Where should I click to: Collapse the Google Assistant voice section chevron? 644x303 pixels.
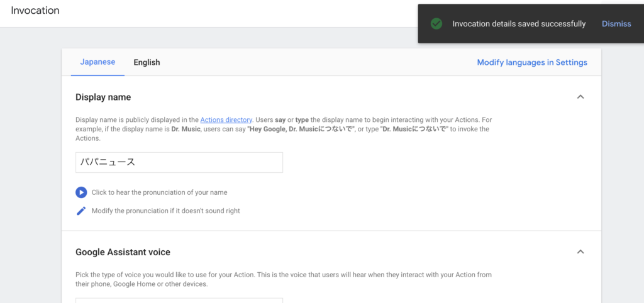pos(580,251)
